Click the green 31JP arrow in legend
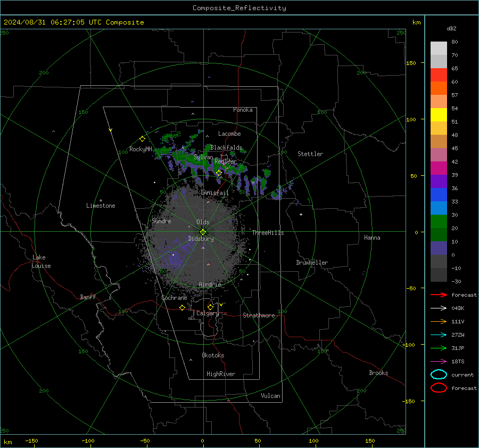Image resolution: width=479 pixels, height=448 pixels. click(x=439, y=348)
